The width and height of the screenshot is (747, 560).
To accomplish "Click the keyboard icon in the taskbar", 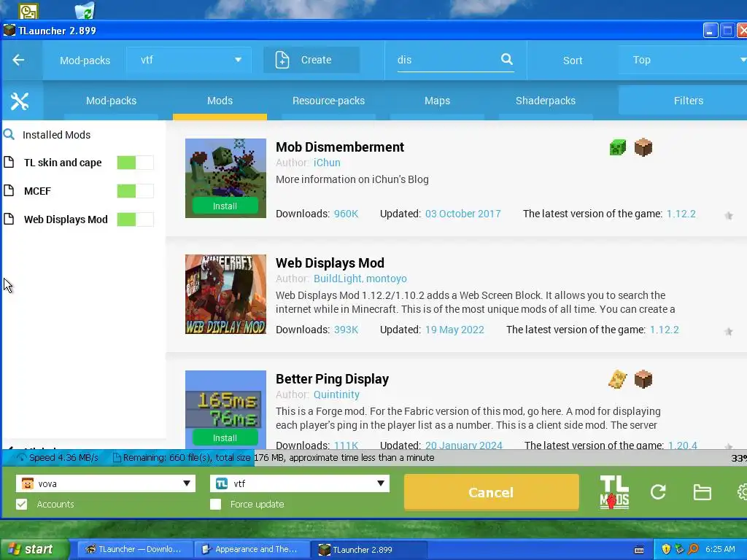I will tap(639, 550).
